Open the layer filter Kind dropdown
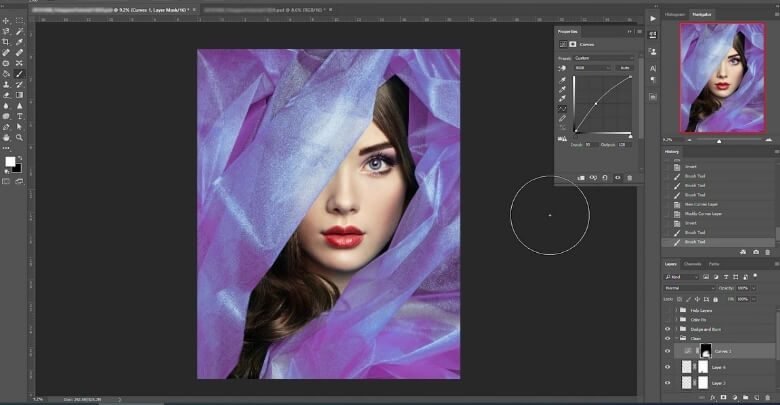Viewport: 780px width, 405px height. [x=681, y=277]
